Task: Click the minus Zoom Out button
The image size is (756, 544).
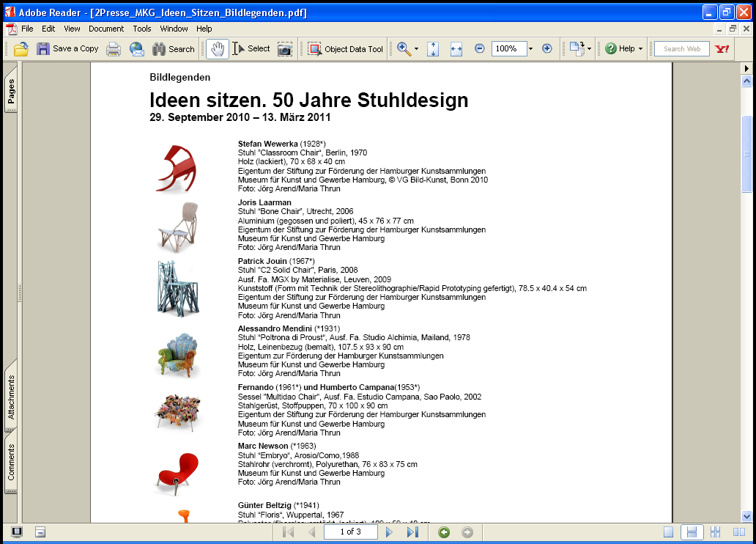Action: pos(479,48)
